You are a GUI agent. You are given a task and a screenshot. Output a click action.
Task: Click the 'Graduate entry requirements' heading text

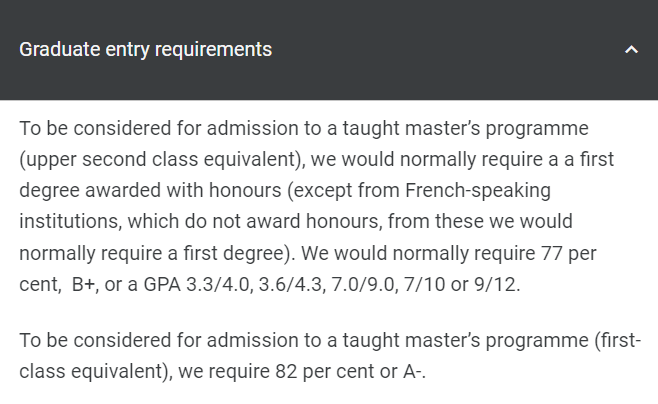pyautogui.click(x=146, y=50)
